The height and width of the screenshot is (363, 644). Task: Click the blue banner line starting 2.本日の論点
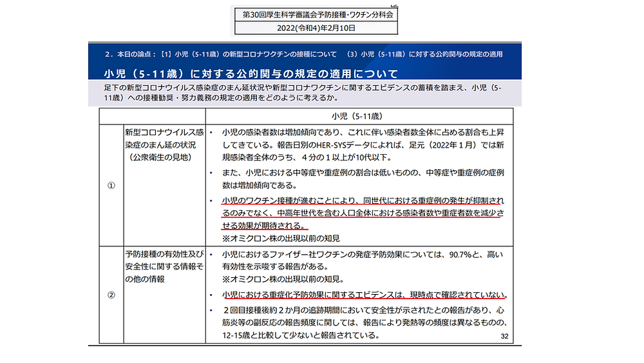303,54
